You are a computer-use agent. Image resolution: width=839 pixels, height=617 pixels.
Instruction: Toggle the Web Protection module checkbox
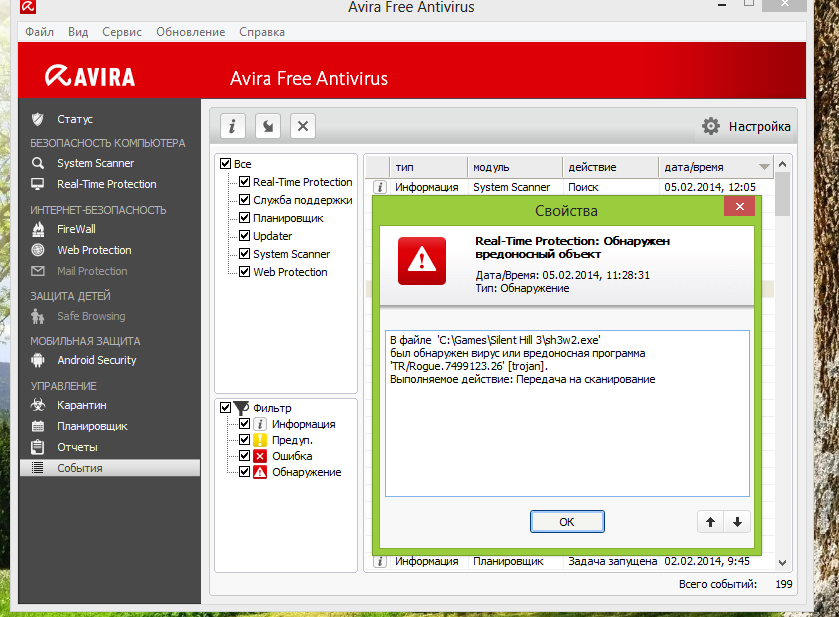point(245,272)
